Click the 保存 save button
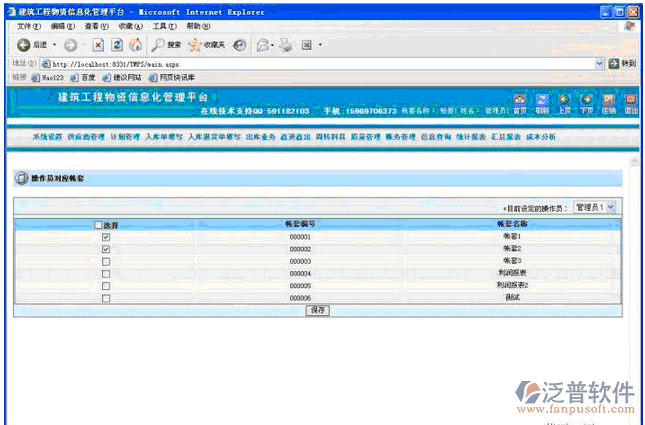 pyautogui.click(x=318, y=311)
